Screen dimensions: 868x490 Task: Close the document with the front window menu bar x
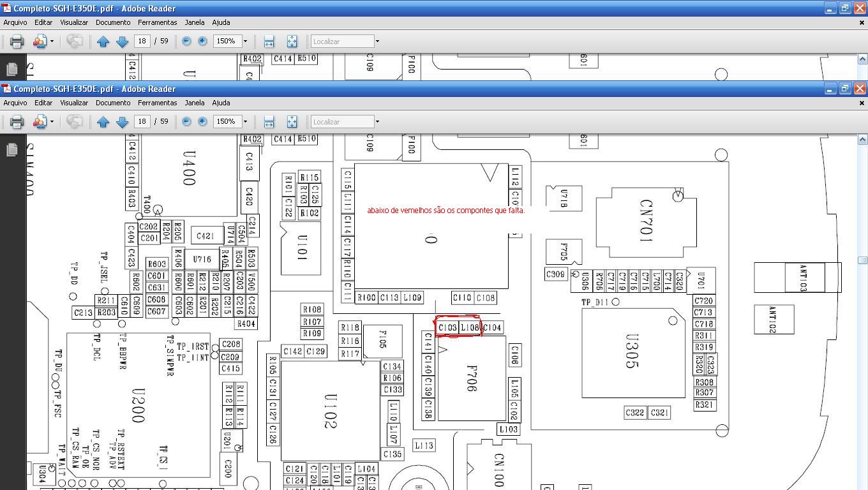[862, 103]
